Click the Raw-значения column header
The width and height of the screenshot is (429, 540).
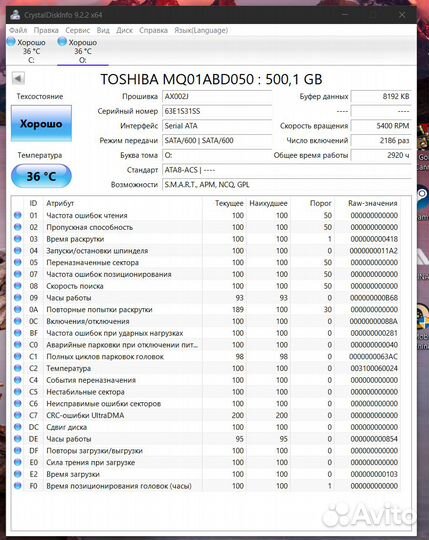(373, 203)
